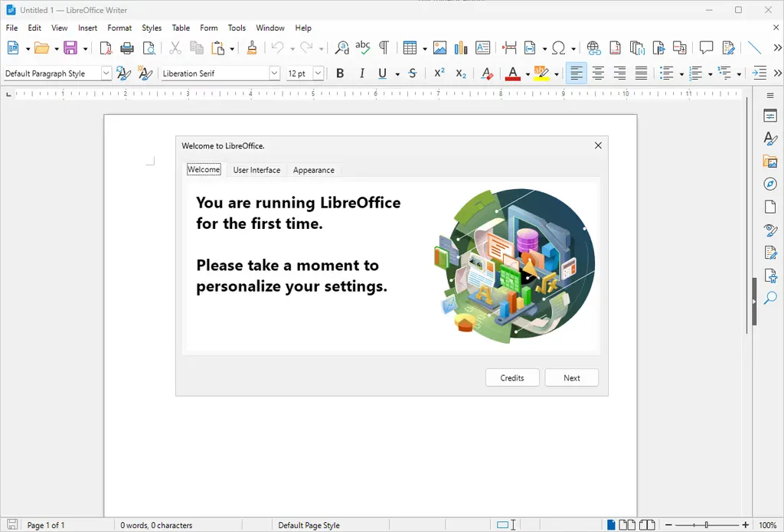Align text to center
This screenshot has width=784, height=532.
click(598, 73)
